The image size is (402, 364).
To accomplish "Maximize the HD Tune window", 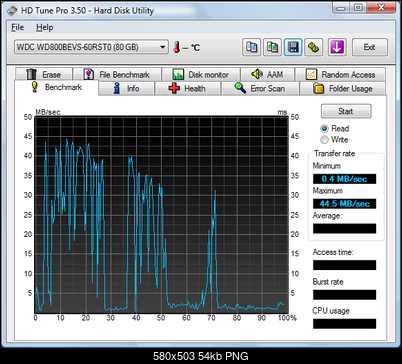I will click(x=358, y=7).
